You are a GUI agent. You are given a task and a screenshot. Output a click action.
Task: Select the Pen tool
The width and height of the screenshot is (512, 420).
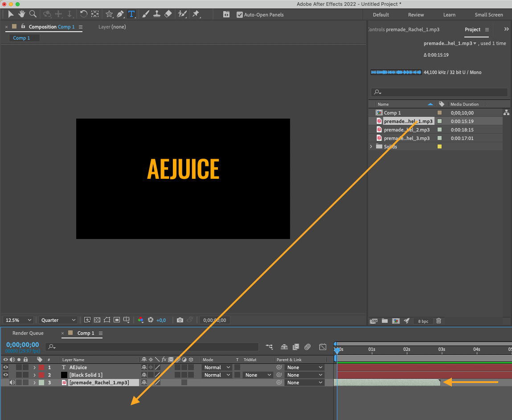[x=120, y=14]
